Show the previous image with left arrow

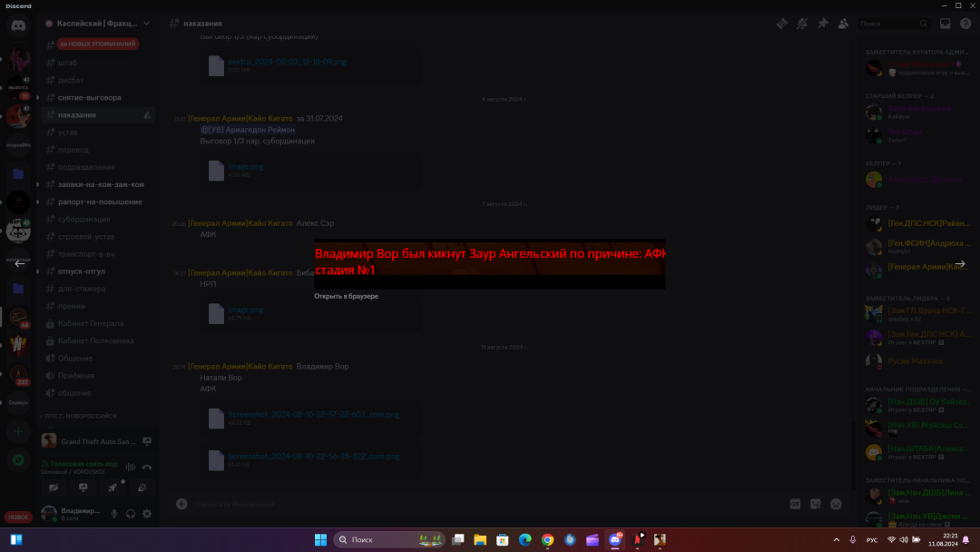point(20,264)
